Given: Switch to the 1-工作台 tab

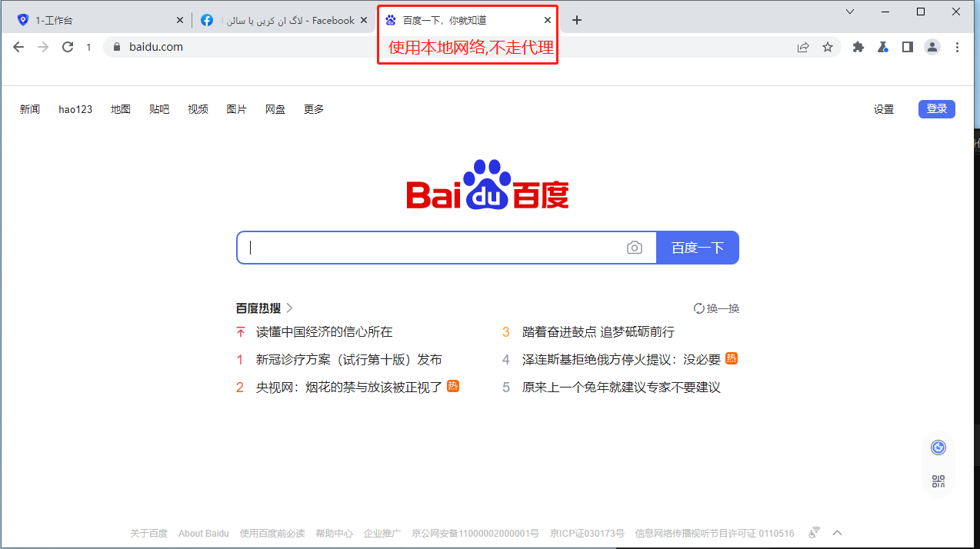Looking at the screenshot, I should click(96, 21).
